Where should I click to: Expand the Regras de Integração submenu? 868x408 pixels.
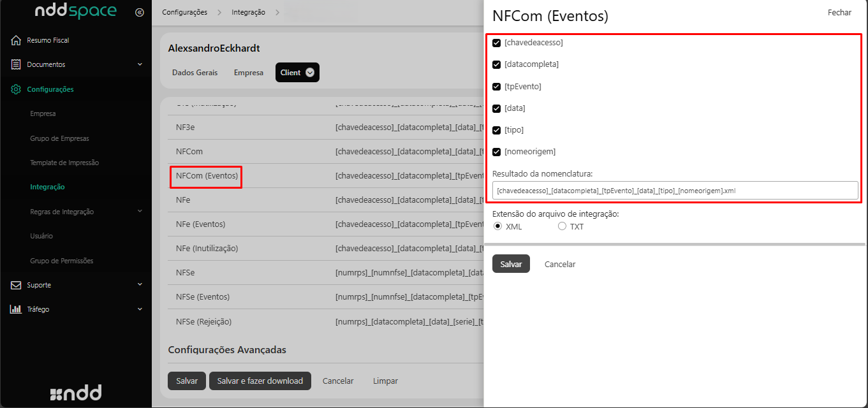click(140, 212)
